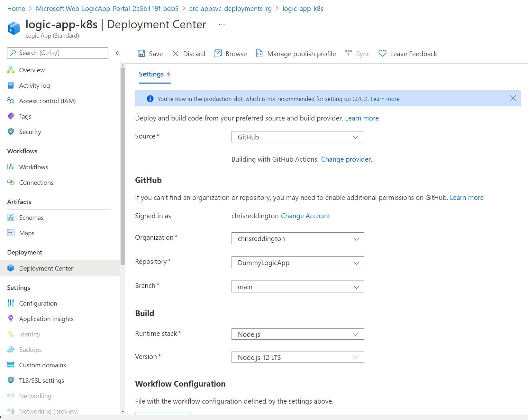Click the Application Insights bulb icon
The height and width of the screenshot is (420, 528).
[x=11, y=318]
